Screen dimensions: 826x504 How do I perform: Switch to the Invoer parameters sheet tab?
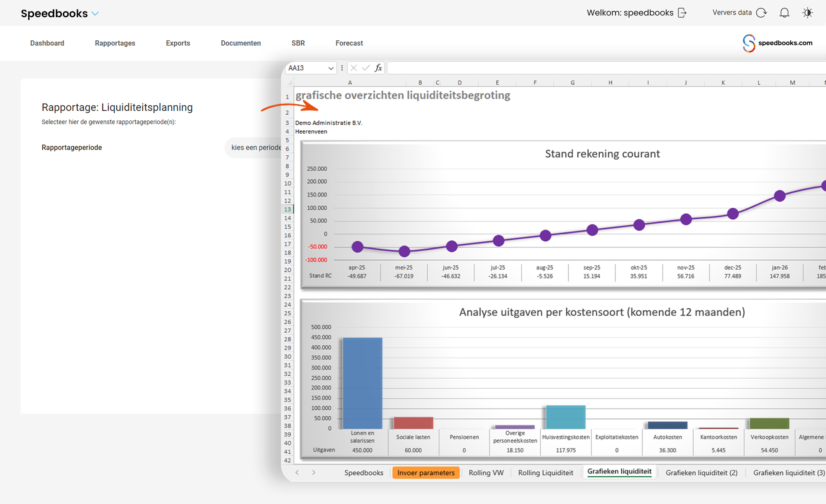425,473
